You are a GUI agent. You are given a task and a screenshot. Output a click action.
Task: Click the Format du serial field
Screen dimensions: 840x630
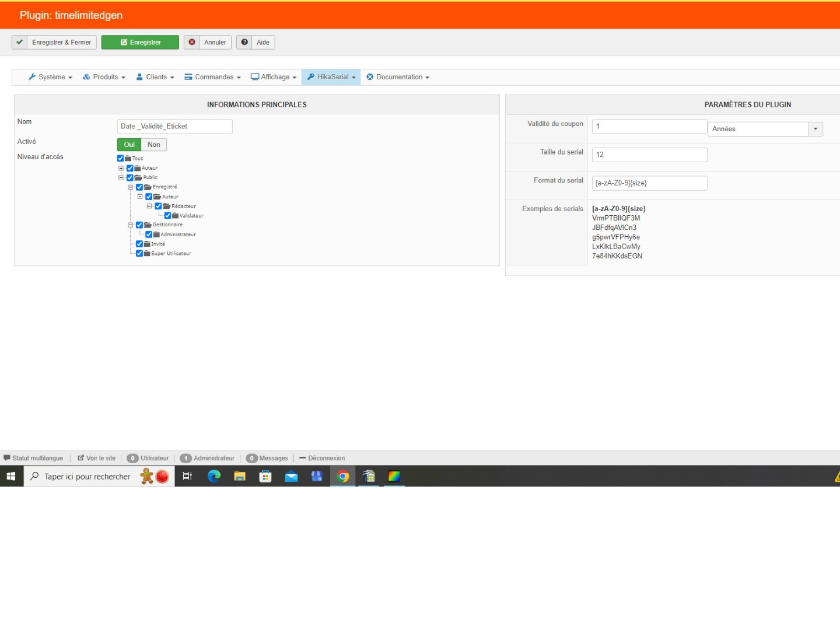click(x=649, y=183)
